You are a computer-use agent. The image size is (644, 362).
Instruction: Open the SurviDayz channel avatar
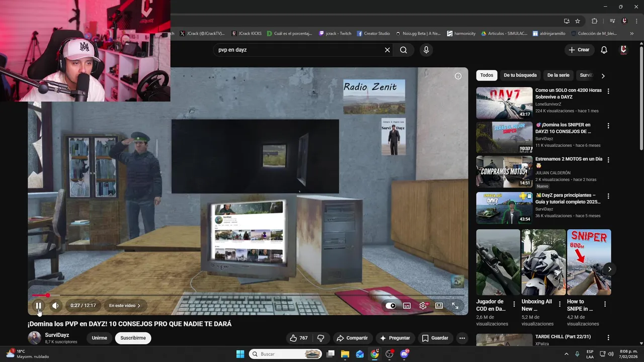pyautogui.click(x=34, y=338)
